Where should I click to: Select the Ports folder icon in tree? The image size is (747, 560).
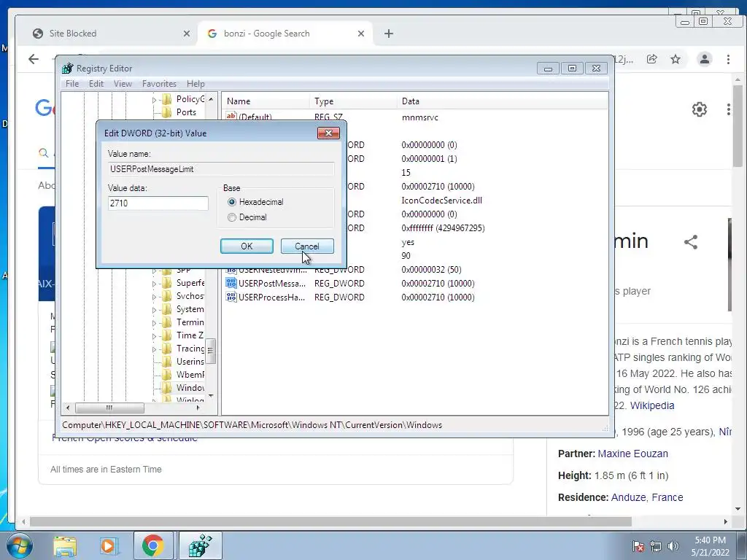click(167, 112)
